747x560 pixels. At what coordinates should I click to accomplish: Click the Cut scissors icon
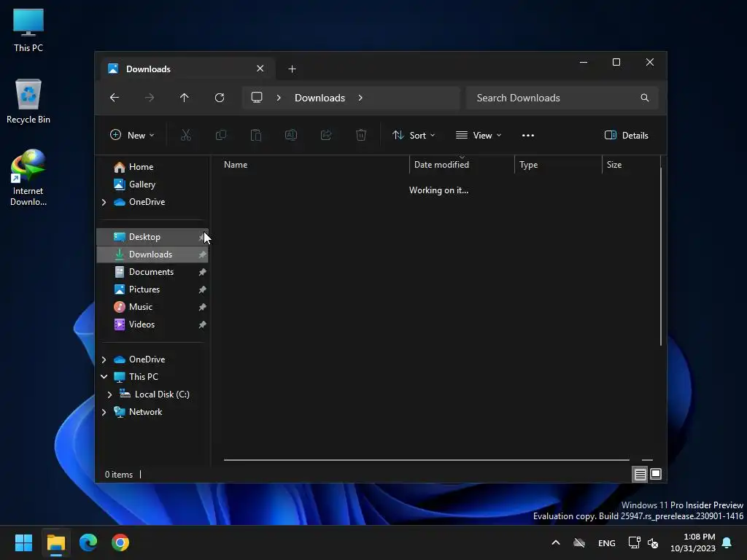click(x=186, y=135)
